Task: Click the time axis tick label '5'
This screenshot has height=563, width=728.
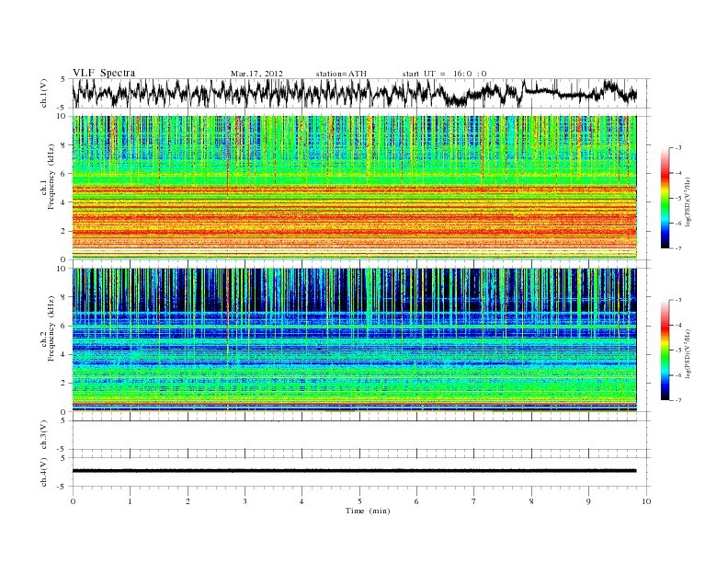Action: (359, 501)
